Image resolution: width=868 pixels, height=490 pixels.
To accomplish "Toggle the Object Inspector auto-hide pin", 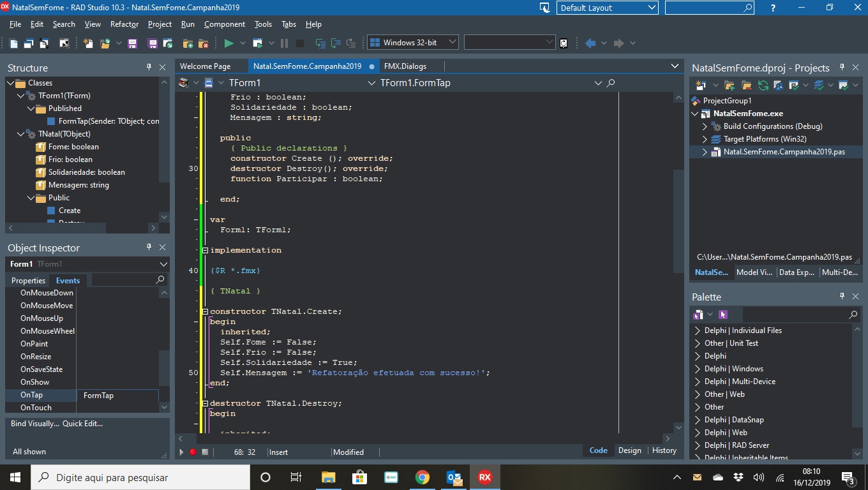I will click(149, 247).
